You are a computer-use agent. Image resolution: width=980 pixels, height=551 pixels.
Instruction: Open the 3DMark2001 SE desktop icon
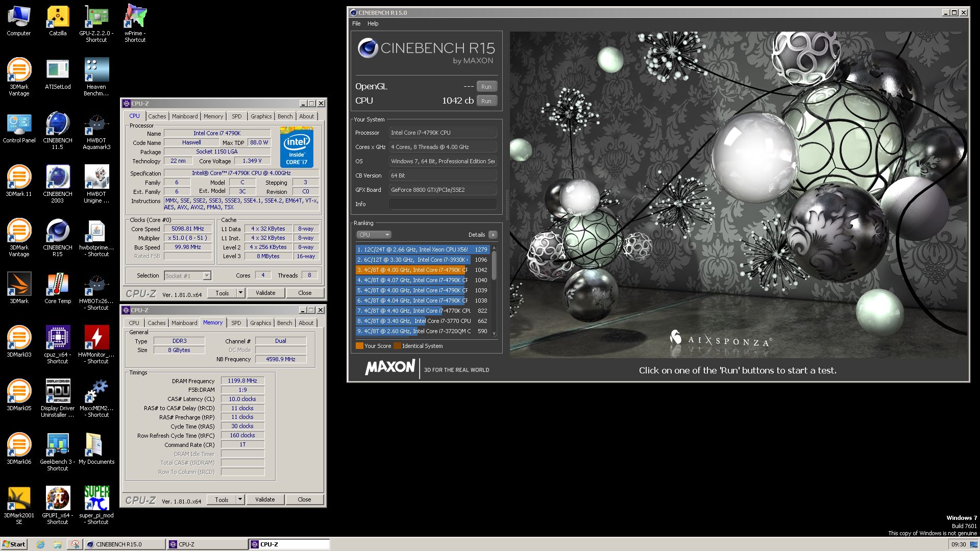point(19,506)
